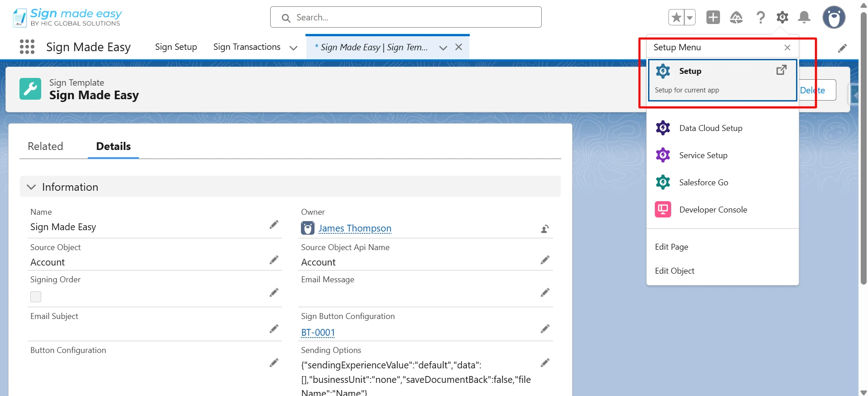Edit the Email Message pencil icon
The width and height of the screenshot is (868, 396).
(545, 293)
